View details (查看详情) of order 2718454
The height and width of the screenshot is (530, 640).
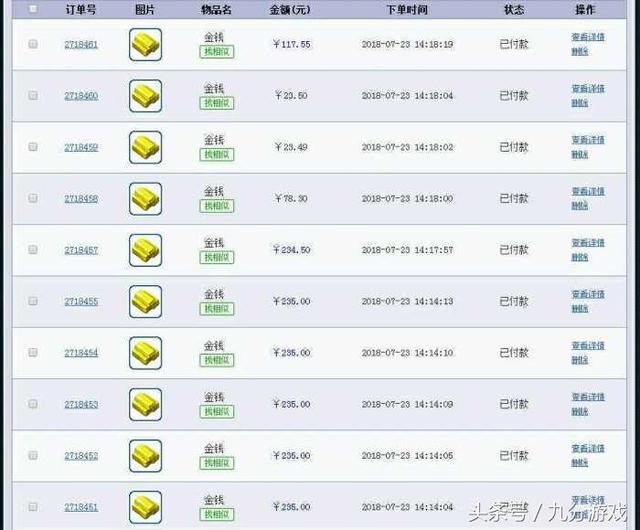point(588,346)
